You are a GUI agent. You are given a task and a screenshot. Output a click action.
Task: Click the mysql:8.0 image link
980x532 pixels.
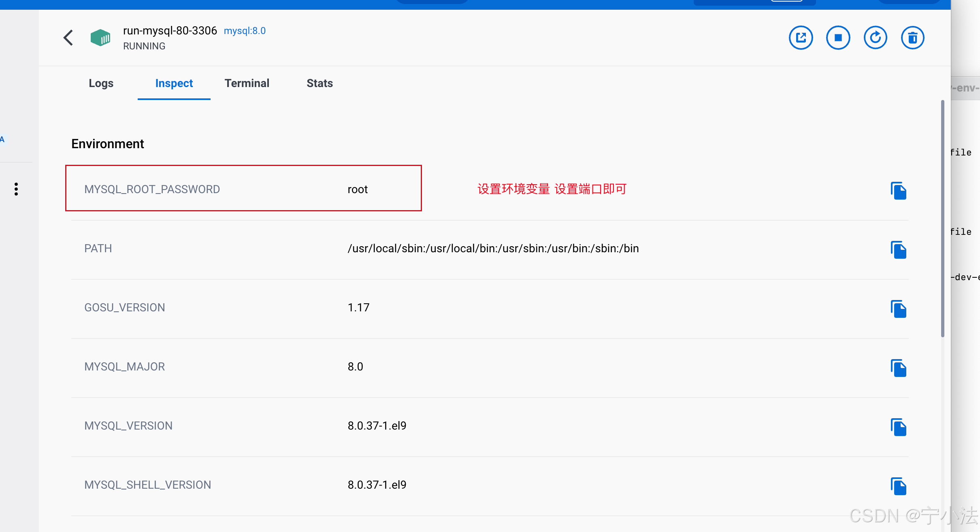tap(245, 30)
